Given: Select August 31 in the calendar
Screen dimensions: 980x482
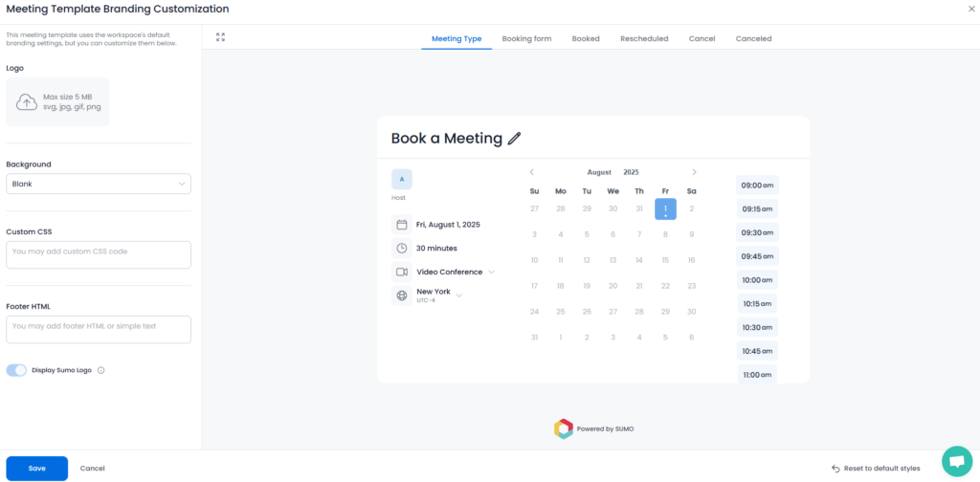Looking at the screenshot, I should 534,338.
